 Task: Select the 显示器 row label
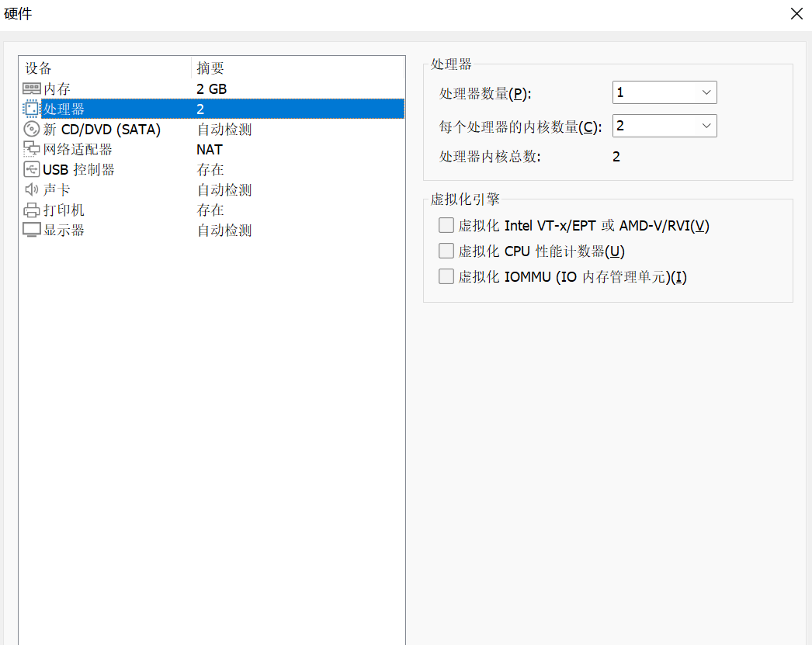[64, 231]
